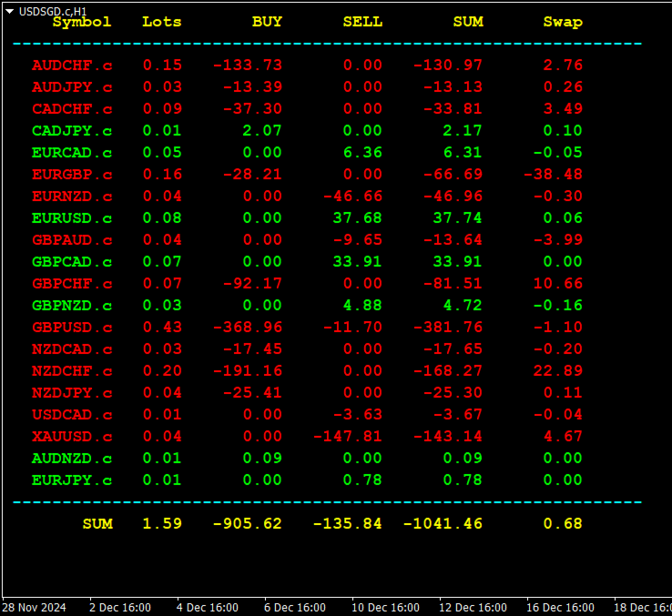Select the EURGBP.c symbol label
The image size is (672, 616).
[x=72, y=175]
